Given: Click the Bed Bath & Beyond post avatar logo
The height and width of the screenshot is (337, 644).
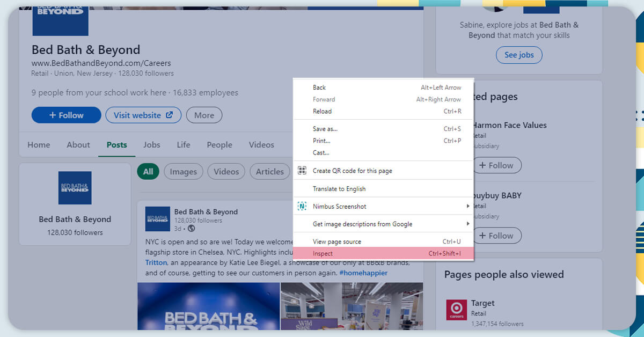Looking at the screenshot, I should coord(158,219).
